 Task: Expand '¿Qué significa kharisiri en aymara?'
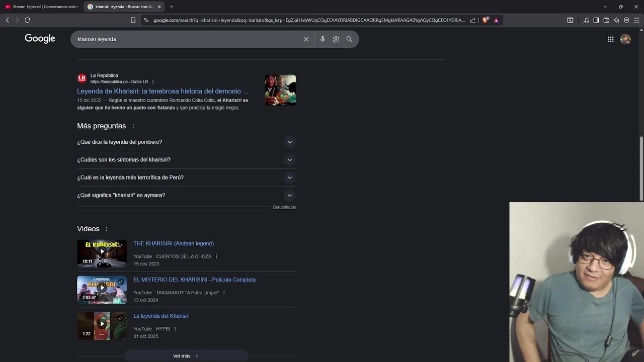pyautogui.click(x=186, y=195)
